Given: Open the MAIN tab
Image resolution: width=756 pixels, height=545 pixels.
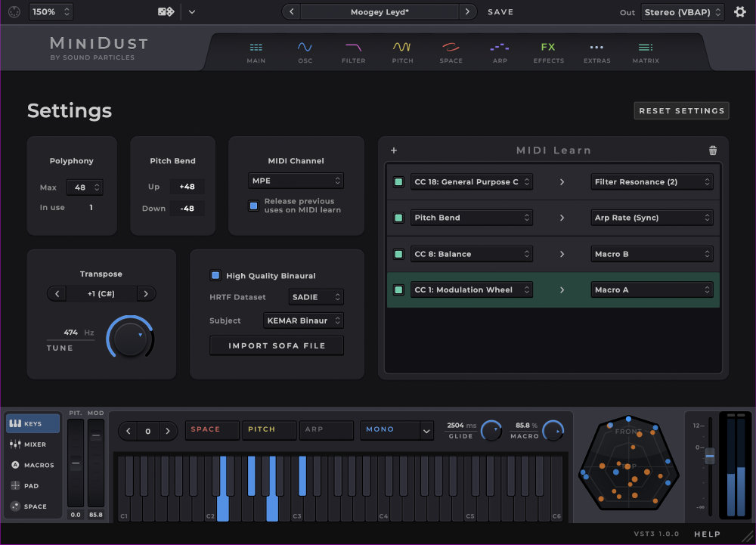Looking at the screenshot, I should click(256, 51).
